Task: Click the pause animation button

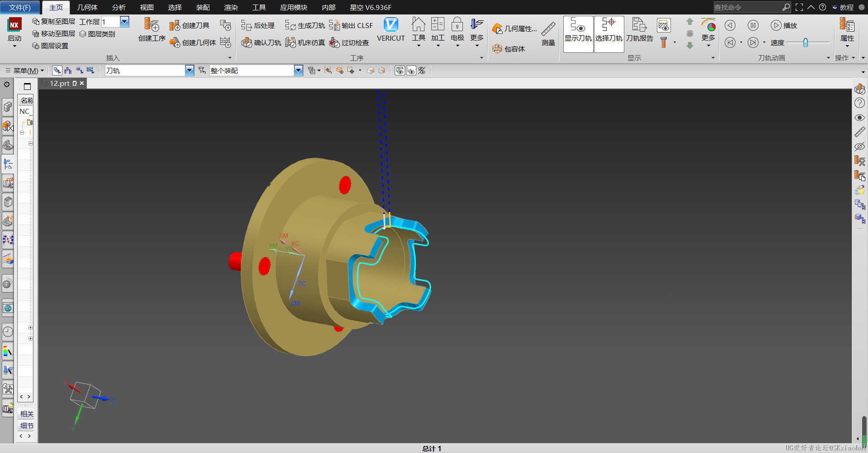Action: [x=753, y=25]
